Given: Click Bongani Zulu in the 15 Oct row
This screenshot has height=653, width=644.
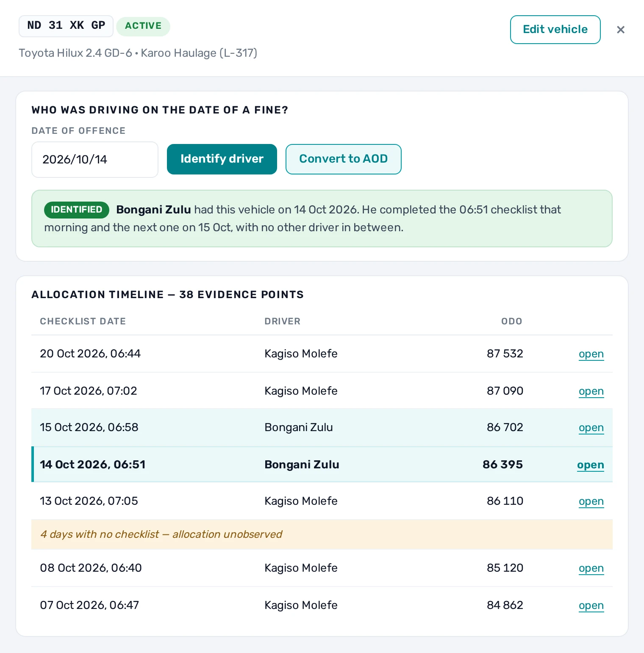Looking at the screenshot, I should (x=299, y=427).
